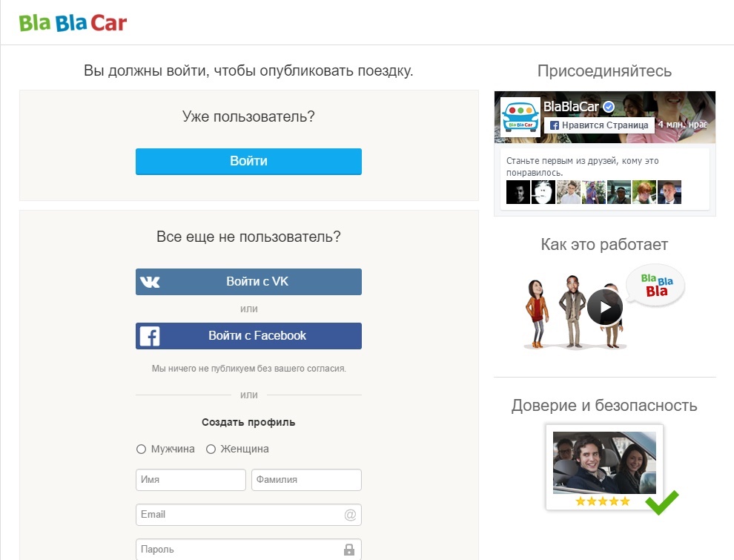Open the first friend avatar in the Facebook widget
The width and height of the screenshot is (734, 560).
pos(518,192)
